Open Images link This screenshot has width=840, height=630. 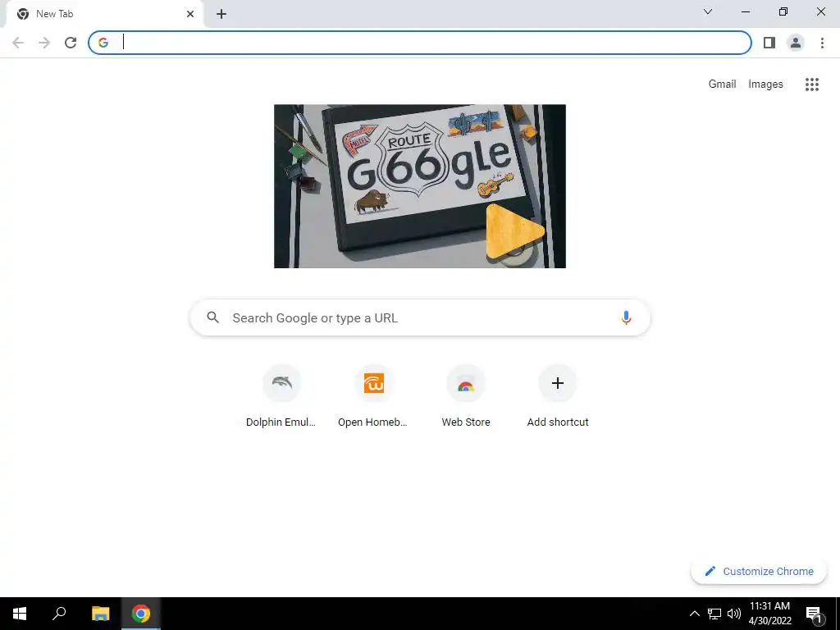pyautogui.click(x=765, y=84)
